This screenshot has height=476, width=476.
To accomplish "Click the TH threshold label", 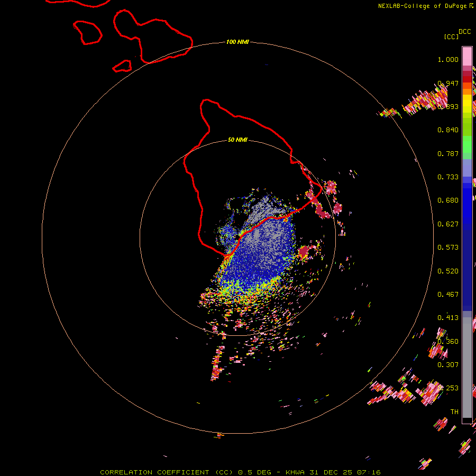I will (x=454, y=412).
